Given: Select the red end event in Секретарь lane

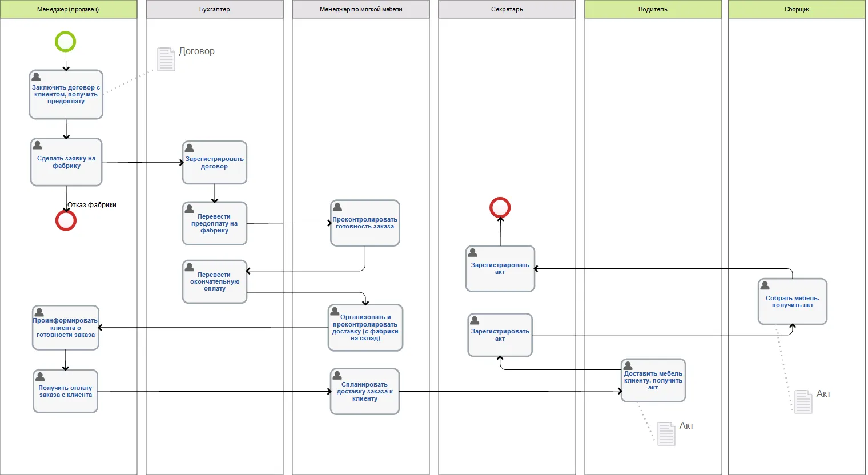Looking at the screenshot, I should coord(500,208).
